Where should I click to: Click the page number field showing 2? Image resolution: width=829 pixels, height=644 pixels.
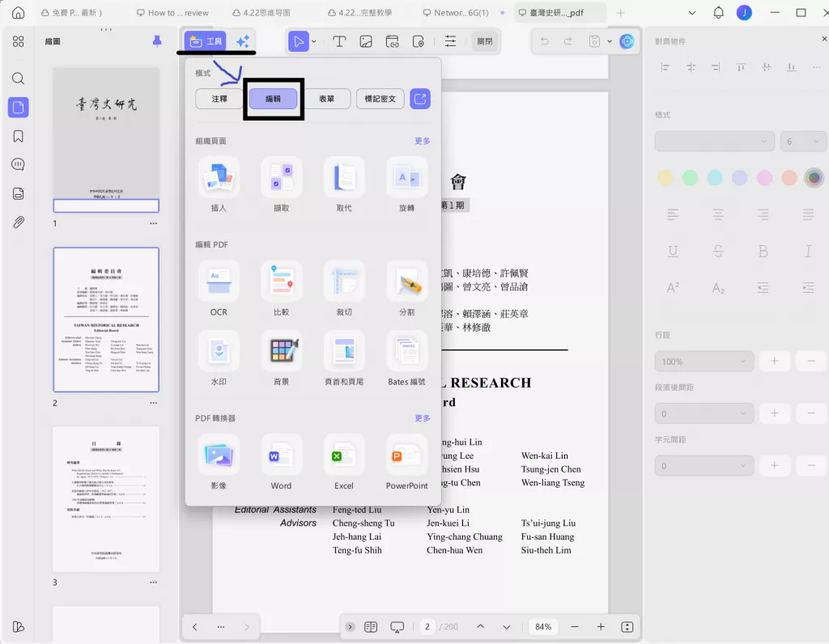[427, 626]
